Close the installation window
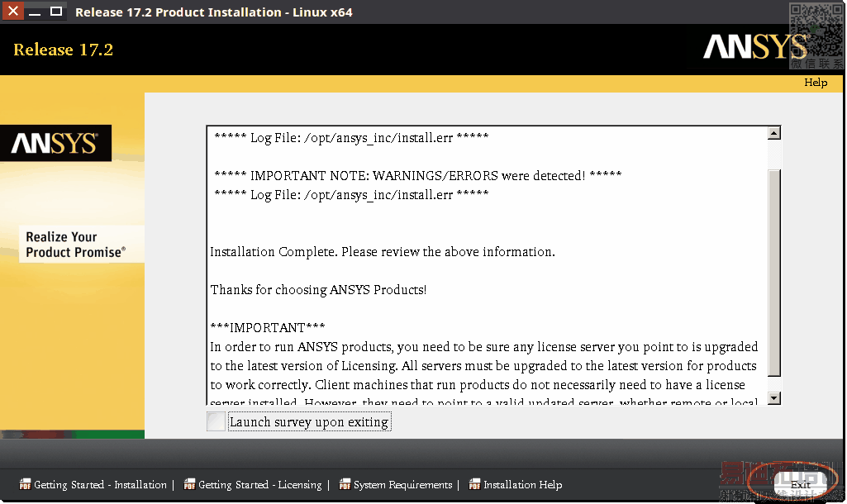Image resolution: width=847 pixels, height=504 pixels. point(13,11)
